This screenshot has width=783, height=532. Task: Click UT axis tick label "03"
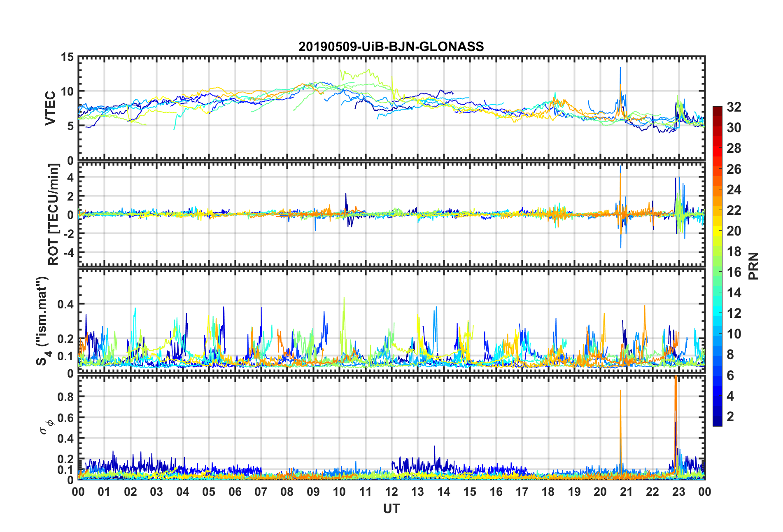coord(156,492)
